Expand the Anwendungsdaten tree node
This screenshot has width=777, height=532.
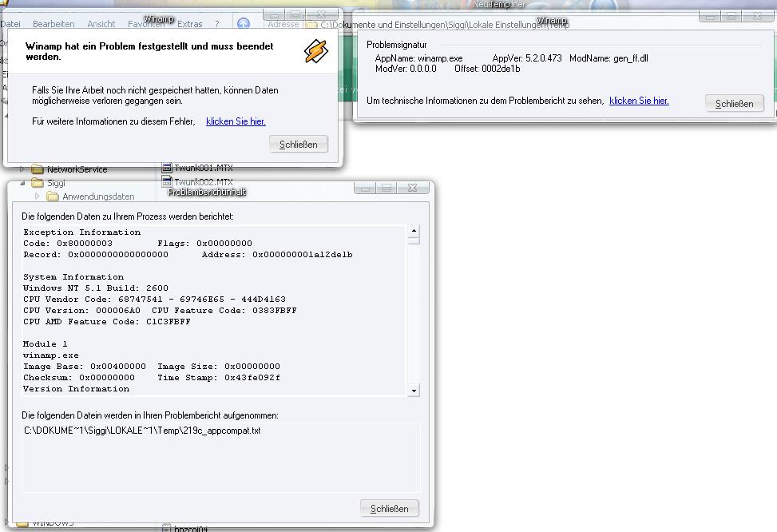[38, 197]
